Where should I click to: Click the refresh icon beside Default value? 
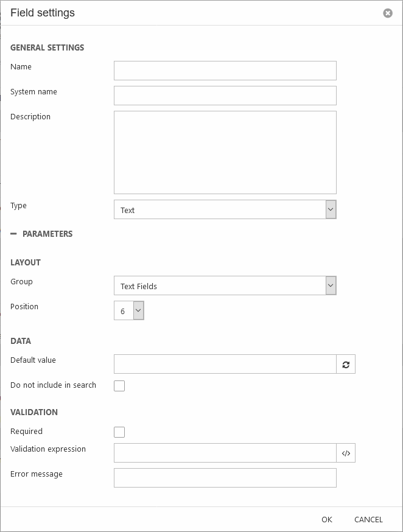(346, 365)
